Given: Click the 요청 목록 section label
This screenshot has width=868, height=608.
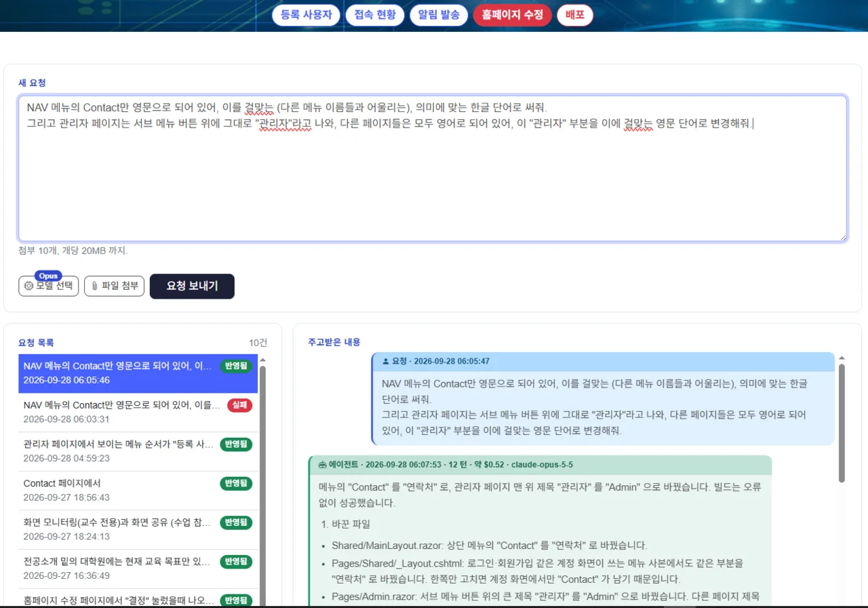Looking at the screenshot, I should [x=36, y=343].
